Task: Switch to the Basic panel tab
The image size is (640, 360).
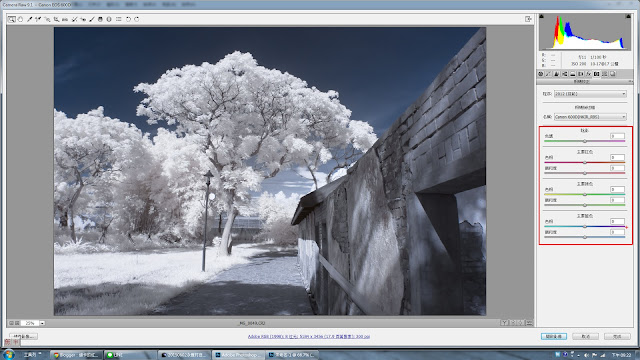Action: pos(541,74)
